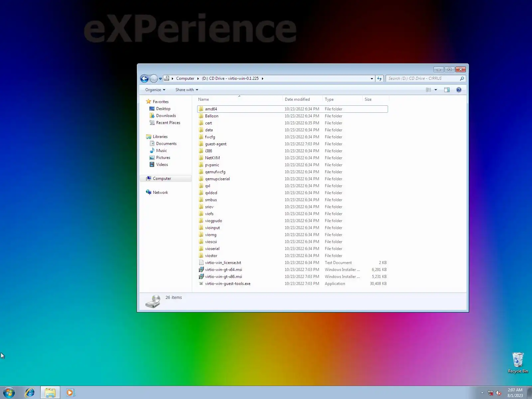532x399 pixels.
Task: Open the Share with menu
Action: (187, 90)
